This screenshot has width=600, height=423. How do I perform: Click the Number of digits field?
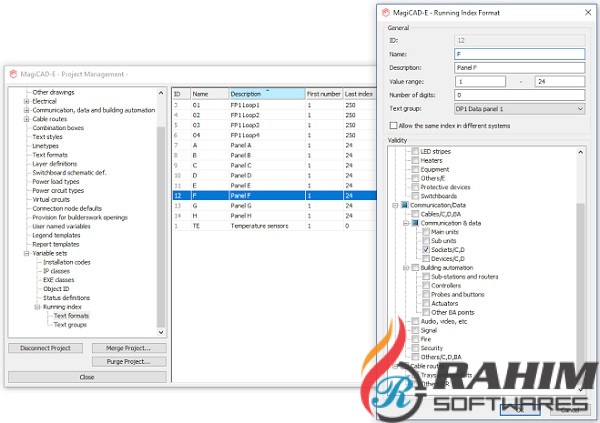point(519,95)
